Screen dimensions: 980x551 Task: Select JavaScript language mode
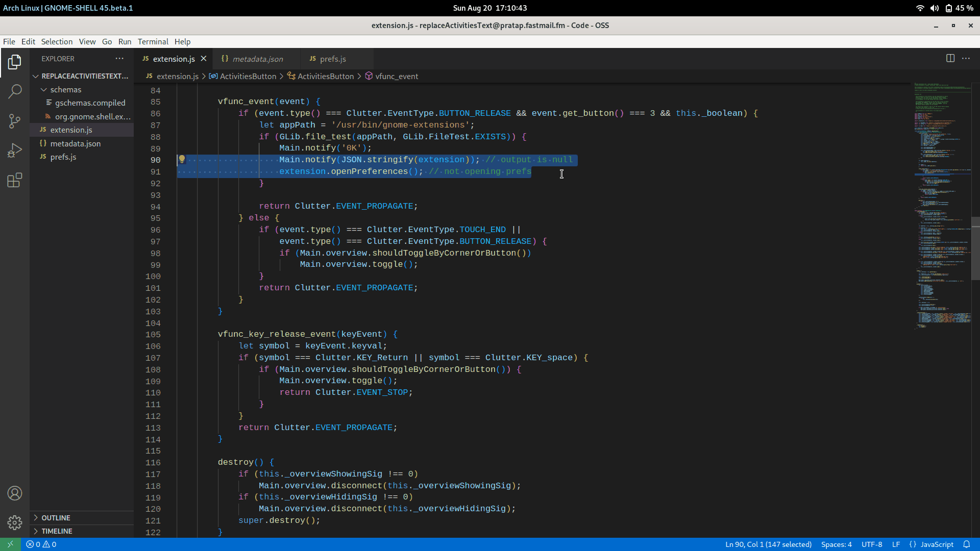[x=932, y=544]
